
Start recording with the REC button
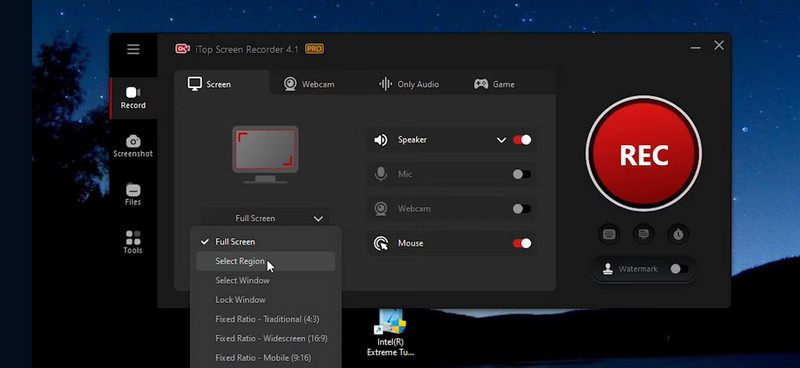point(643,154)
